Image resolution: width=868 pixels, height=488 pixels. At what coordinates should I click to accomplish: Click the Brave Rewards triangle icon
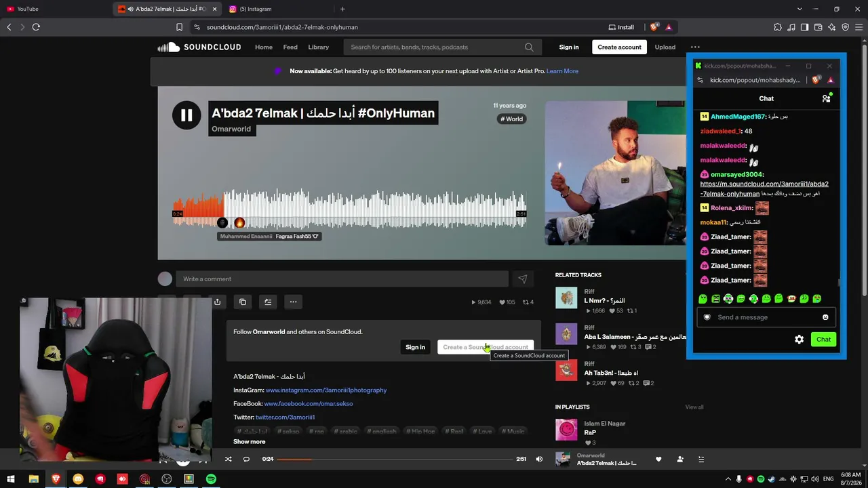669,27
